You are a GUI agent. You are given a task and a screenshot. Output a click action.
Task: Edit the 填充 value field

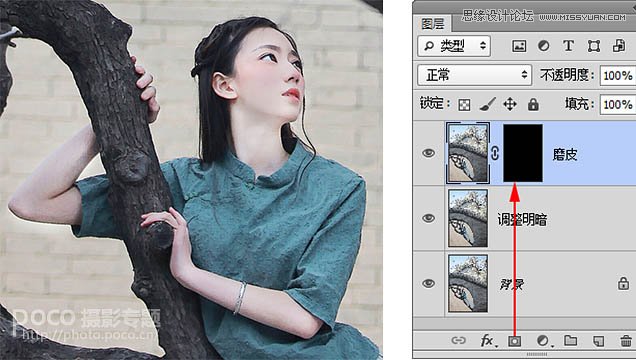[618, 105]
